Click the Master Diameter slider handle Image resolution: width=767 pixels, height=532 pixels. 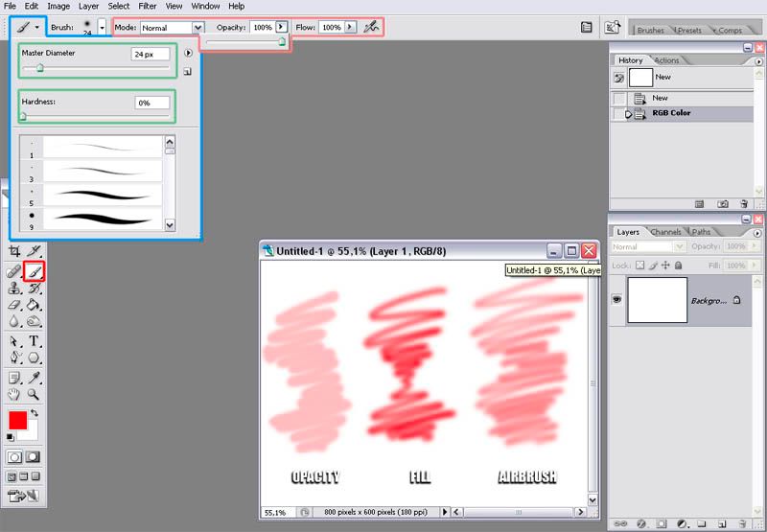click(x=40, y=68)
